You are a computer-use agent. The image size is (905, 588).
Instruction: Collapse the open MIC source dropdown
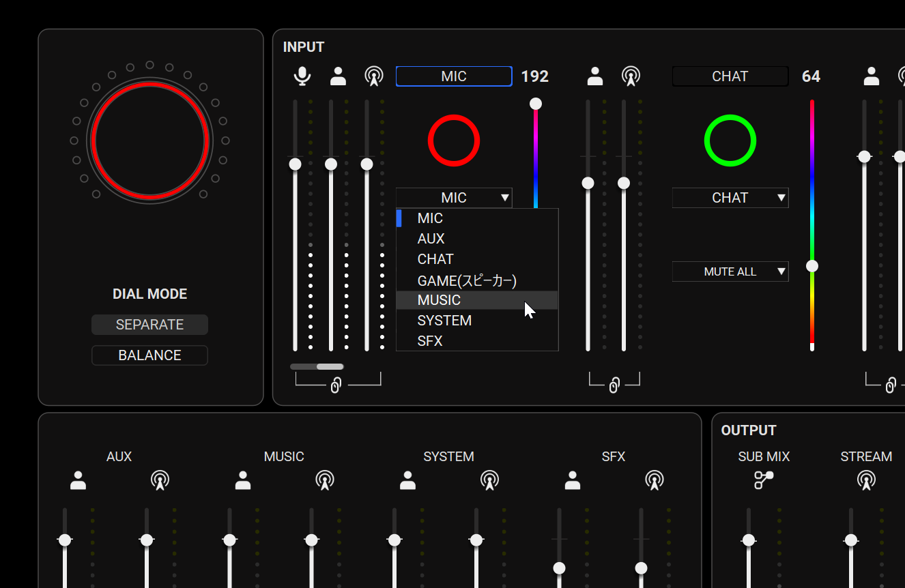pyautogui.click(x=454, y=198)
